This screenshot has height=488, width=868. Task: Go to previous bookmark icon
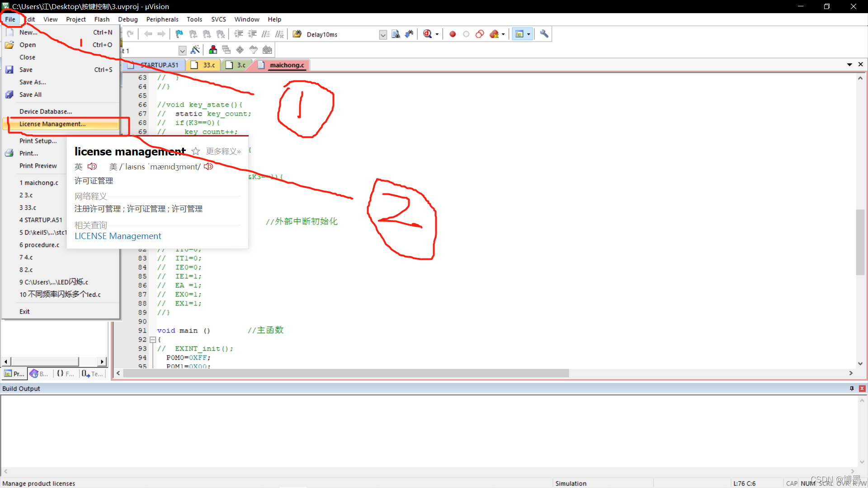[x=193, y=34]
